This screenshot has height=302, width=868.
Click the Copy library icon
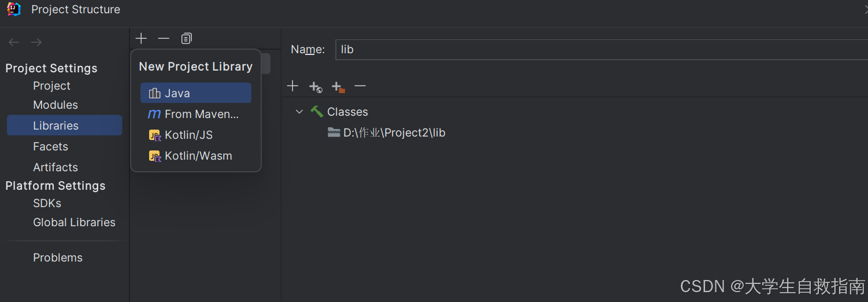[x=186, y=39]
